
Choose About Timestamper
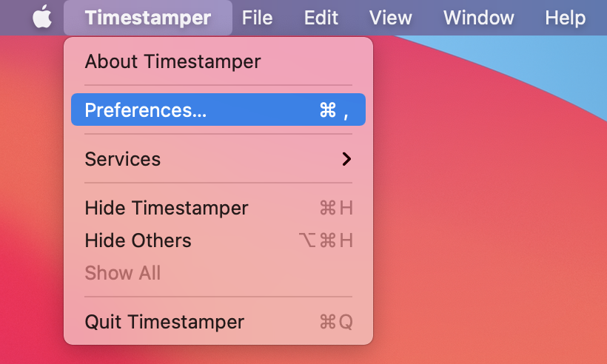click(172, 61)
